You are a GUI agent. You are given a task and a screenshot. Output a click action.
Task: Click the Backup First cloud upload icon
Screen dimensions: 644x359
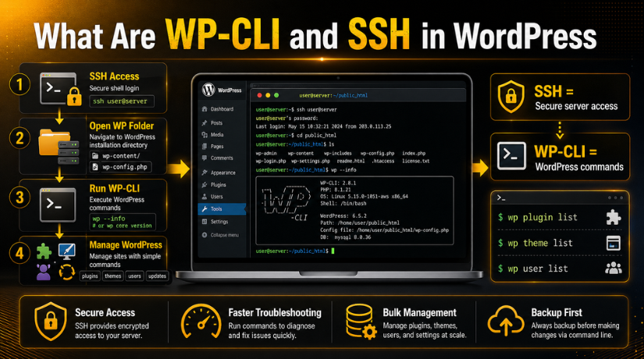506,322
